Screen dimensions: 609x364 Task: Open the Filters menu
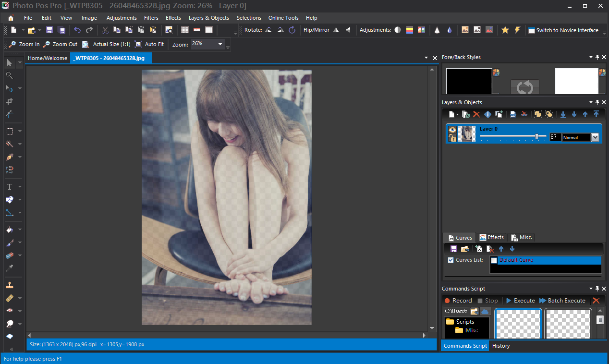tap(151, 18)
